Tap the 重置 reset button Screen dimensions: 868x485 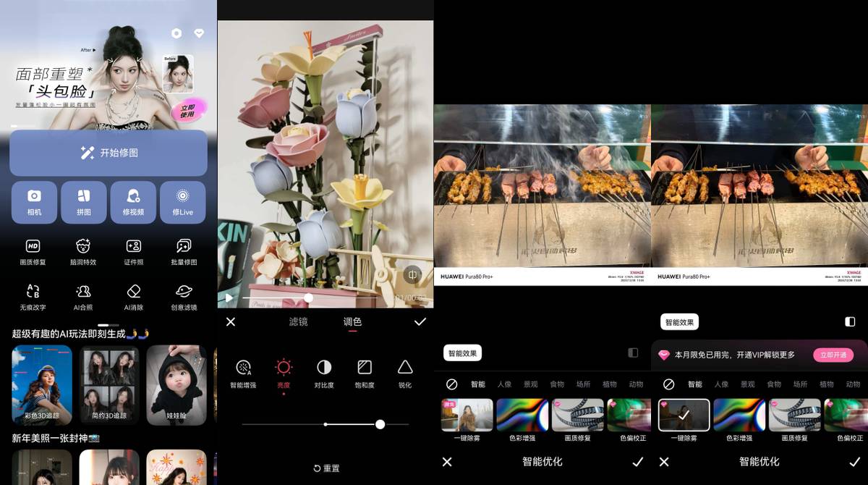point(326,468)
